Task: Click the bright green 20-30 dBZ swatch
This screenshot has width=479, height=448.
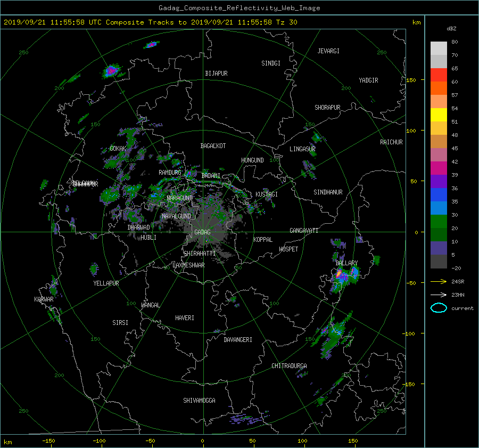Action: [x=439, y=221]
